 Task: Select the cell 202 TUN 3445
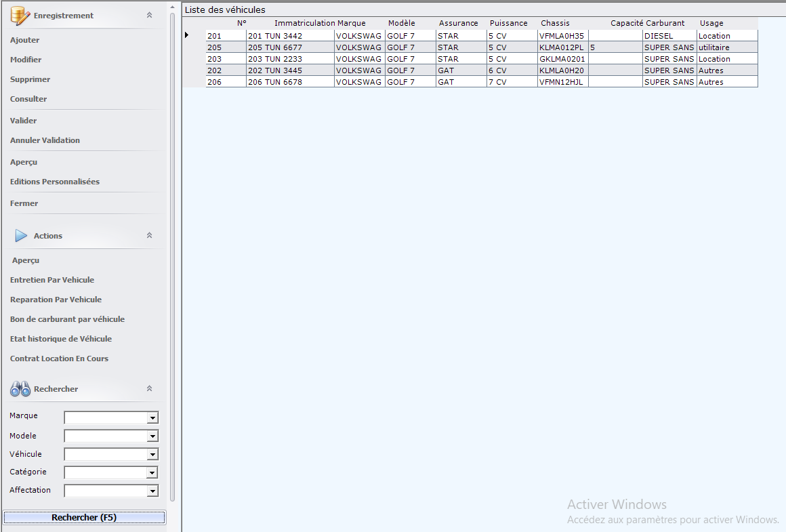(x=290, y=70)
